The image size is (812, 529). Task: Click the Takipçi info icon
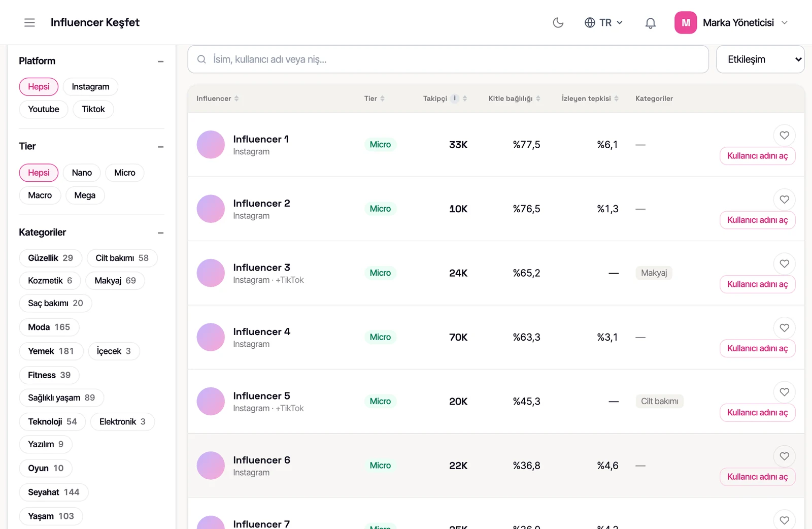(x=455, y=98)
